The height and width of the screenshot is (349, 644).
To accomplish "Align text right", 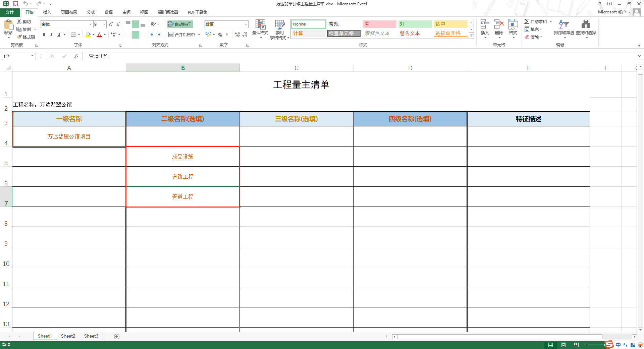I will click(143, 35).
